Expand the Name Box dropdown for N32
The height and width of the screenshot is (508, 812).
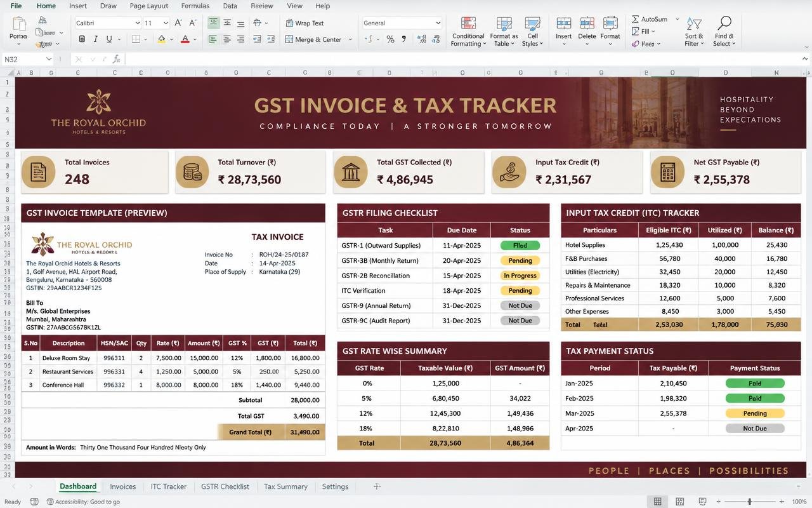point(49,59)
